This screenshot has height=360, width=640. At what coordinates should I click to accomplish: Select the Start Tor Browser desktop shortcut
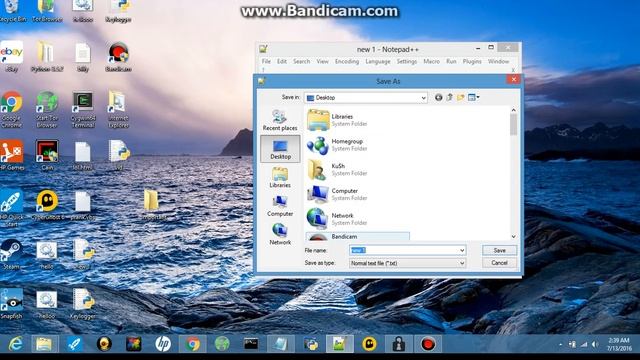47,109
